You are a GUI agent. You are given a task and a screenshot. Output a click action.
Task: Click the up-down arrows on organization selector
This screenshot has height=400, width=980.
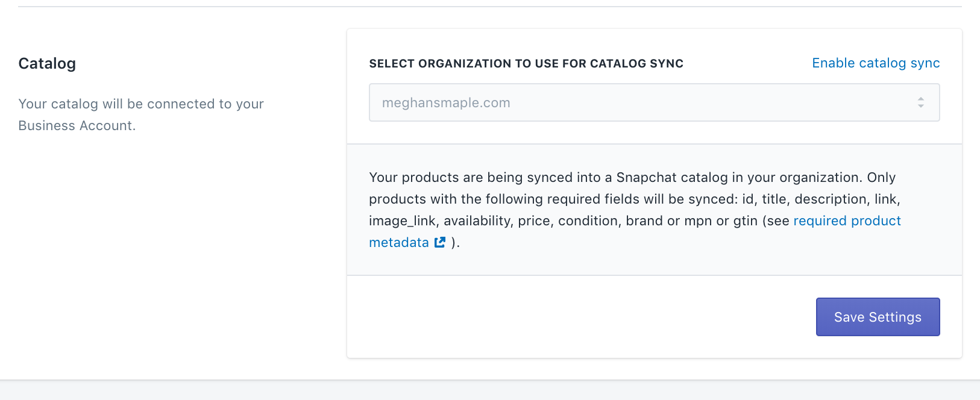pos(920,103)
